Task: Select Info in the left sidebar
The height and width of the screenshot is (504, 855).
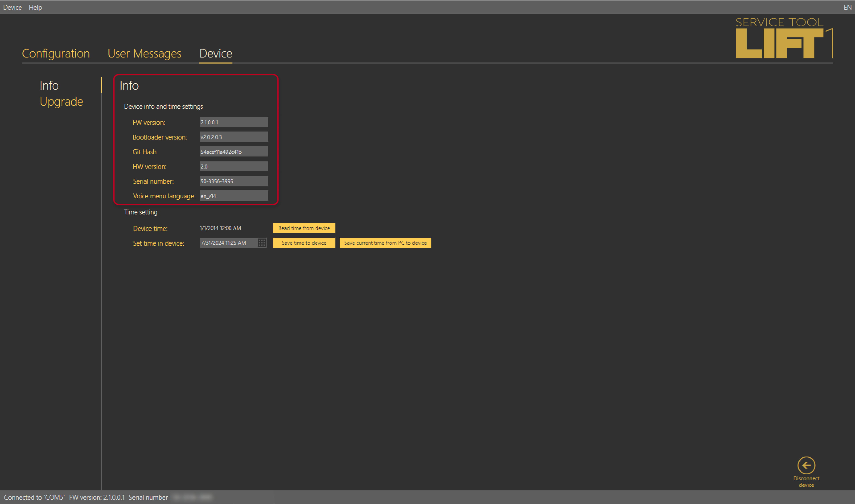Action: tap(49, 85)
